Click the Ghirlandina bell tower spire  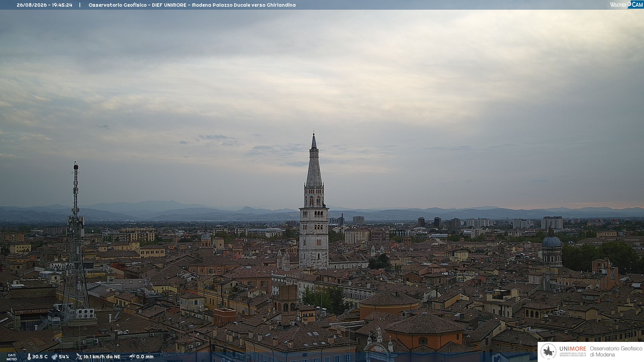point(314,161)
